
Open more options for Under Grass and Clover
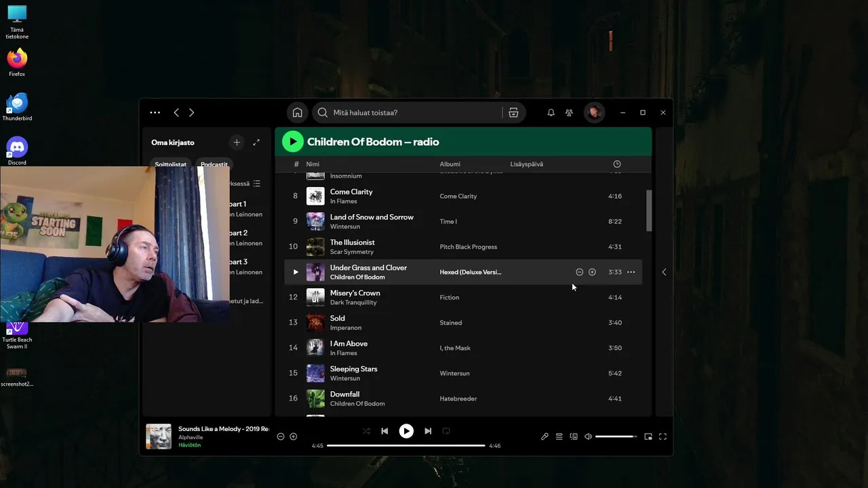pyautogui.click(x=631, y=272)
